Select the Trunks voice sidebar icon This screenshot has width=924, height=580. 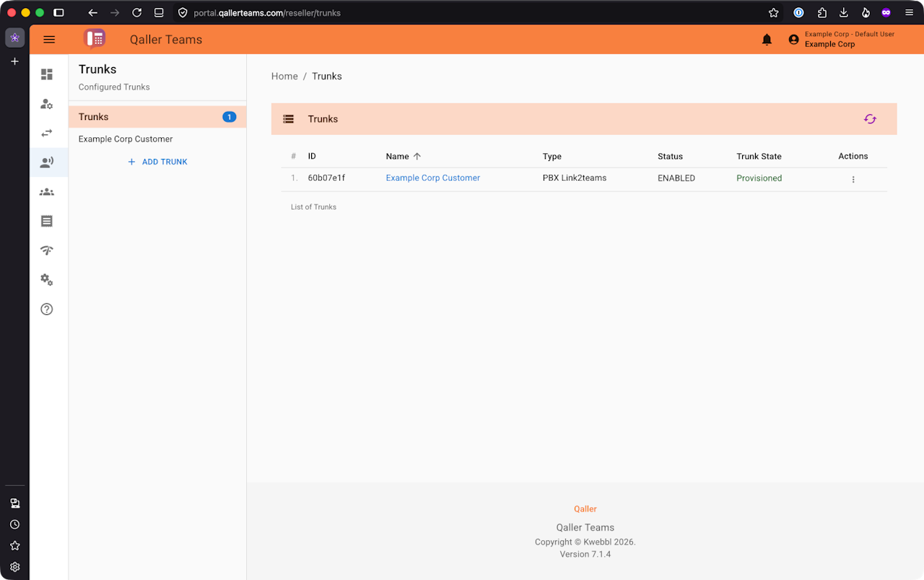coord(47,163)
